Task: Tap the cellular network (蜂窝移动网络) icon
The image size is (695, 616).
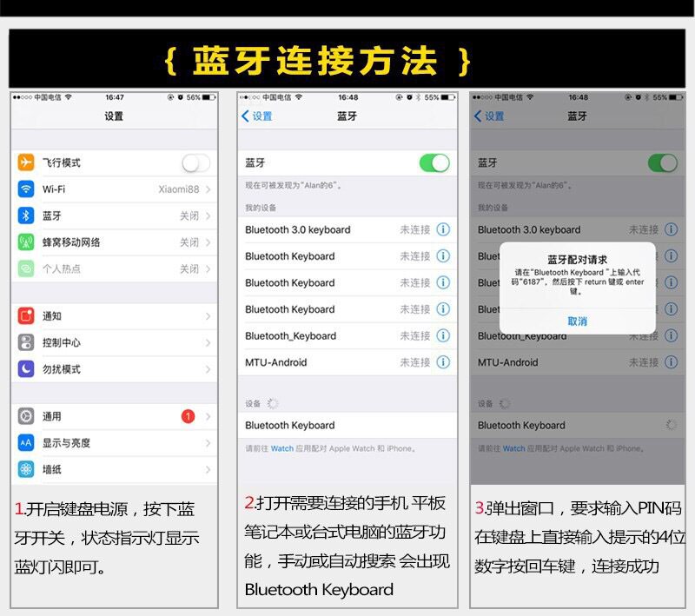Action: tap(26, 242)
